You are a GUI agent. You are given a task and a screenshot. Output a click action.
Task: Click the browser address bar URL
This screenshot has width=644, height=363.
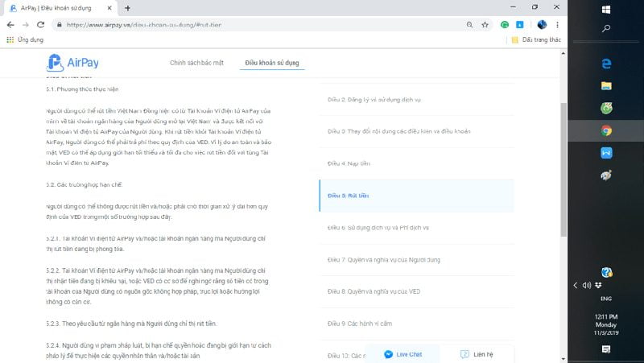pyautogui.click(x=242, y=25)
